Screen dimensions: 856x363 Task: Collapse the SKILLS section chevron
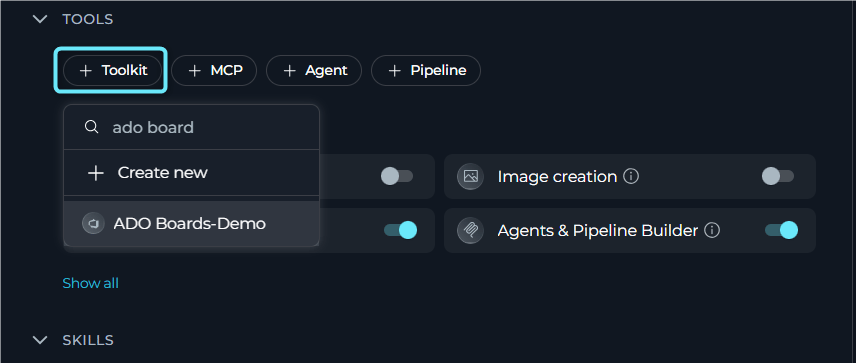point(40,340)
